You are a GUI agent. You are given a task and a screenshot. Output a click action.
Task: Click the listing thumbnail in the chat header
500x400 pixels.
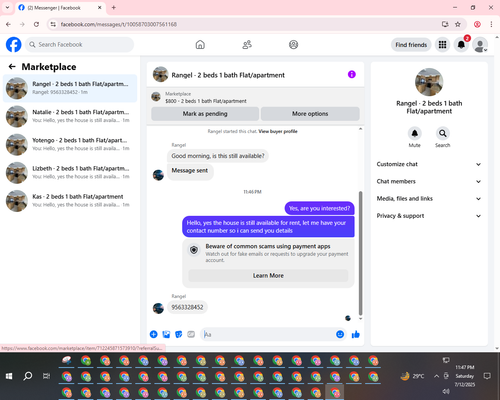click(x=160, y=74)
